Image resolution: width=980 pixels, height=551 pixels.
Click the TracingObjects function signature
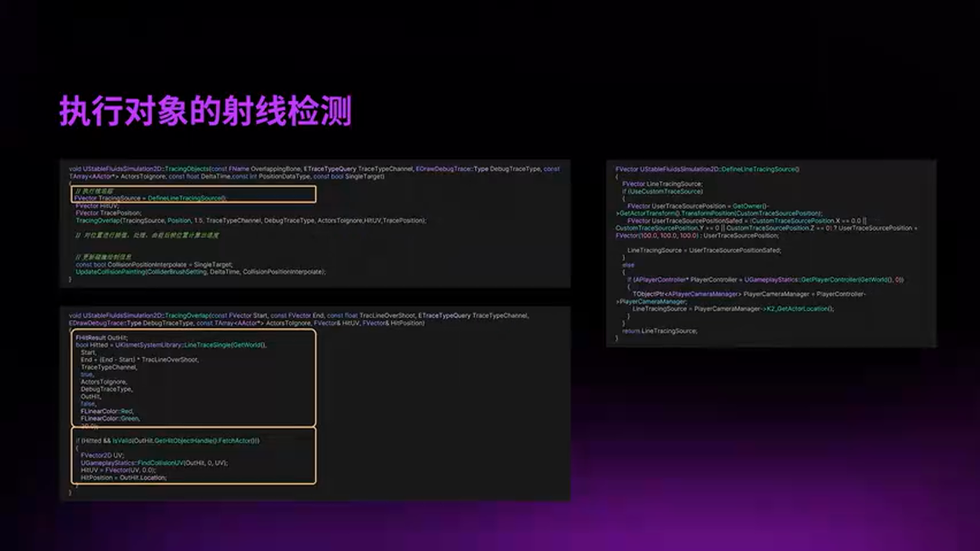point(191,169)
